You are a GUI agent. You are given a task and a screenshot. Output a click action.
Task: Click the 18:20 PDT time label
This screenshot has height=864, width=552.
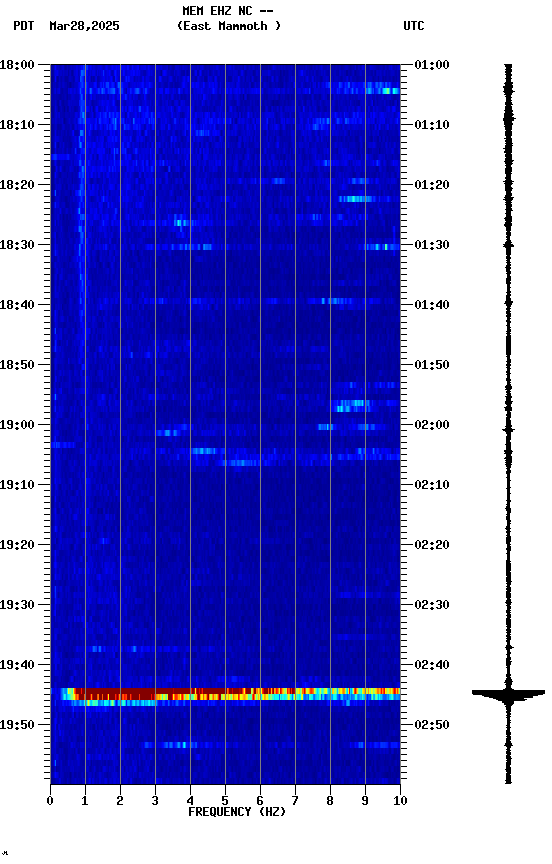click(17, 185)
